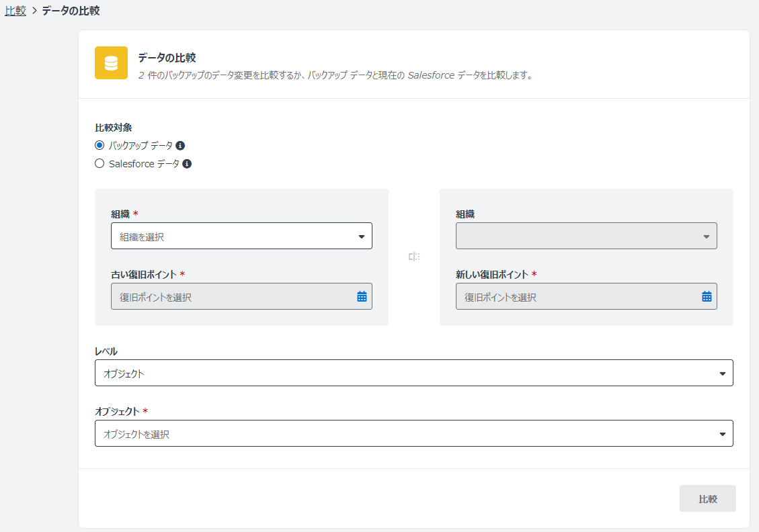Click the compare icon between the two panels
This screenshot has height=532, width=759.
(x=414, y=257)
